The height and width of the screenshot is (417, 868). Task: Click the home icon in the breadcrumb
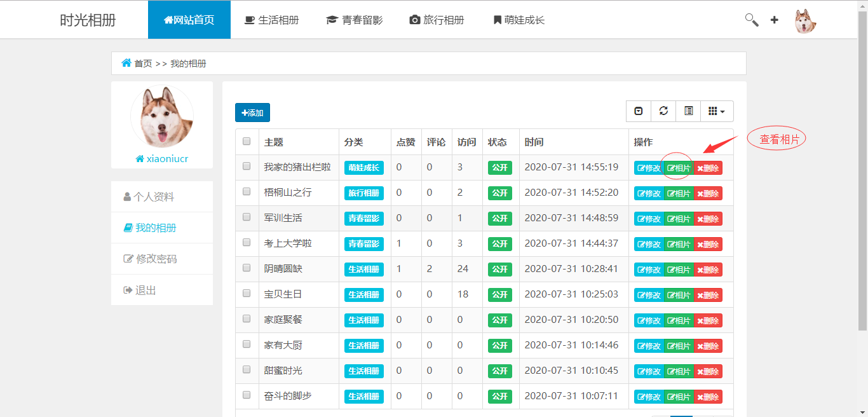click(x=126, y=63)
